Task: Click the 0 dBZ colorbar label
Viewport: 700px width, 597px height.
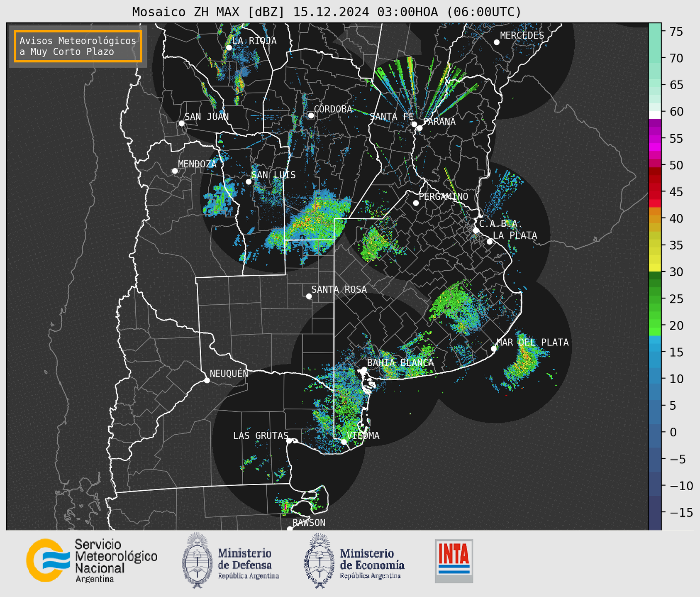Action: pos(673,432)
